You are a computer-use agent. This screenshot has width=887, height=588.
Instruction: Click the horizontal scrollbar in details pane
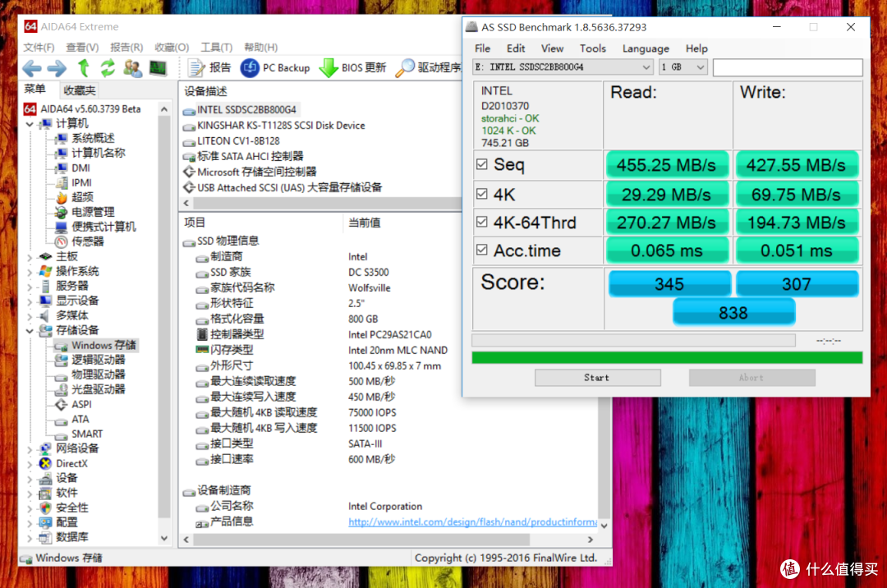[361, 540]
